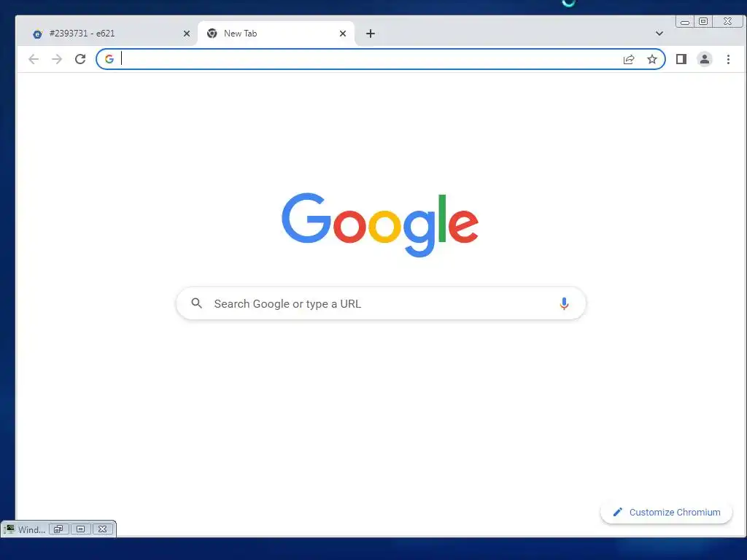Bookmark this tab with the star icon

click(x=651, y=59)
